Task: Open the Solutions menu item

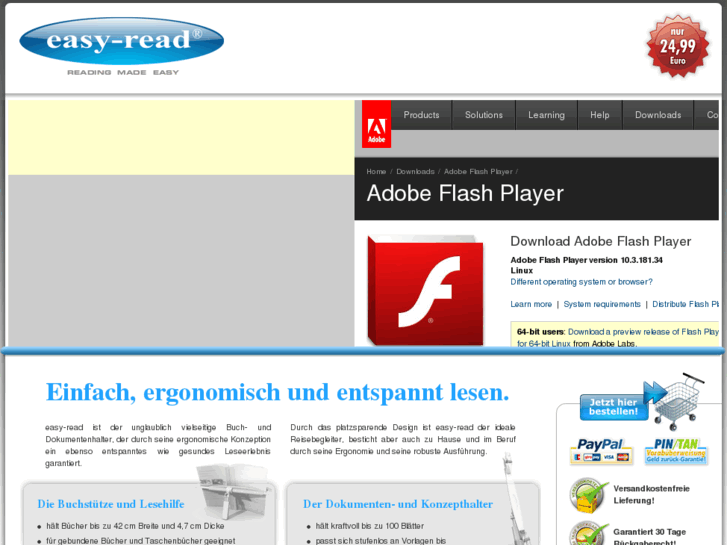Action: (x=484, y=115)
